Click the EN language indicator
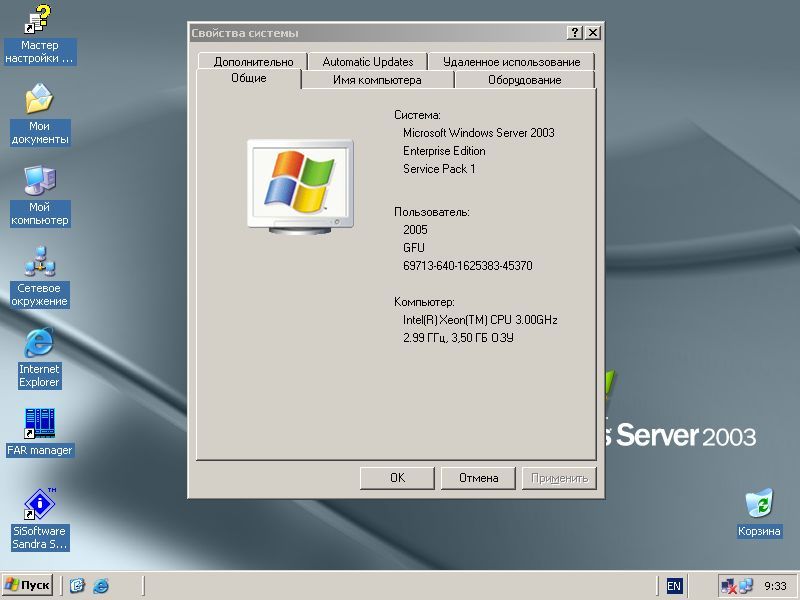This screenshot has width=800, height=600. click(675, 586)
